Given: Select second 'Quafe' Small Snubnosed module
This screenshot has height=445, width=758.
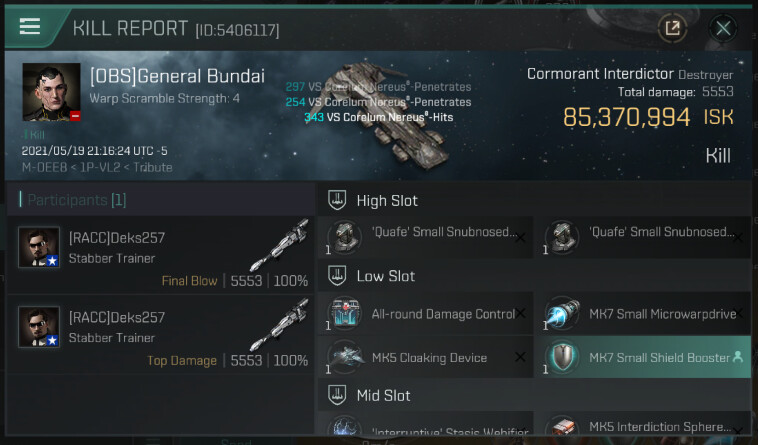Looking at the screenshot, I should pyautogui.click(x=642, y=237).
